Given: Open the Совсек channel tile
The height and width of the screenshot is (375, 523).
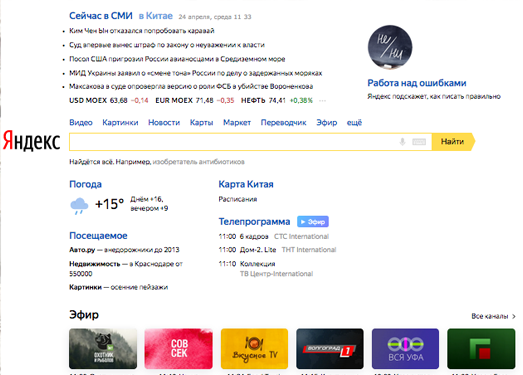Looking at the screenshot, I should [x=178, y=349].
